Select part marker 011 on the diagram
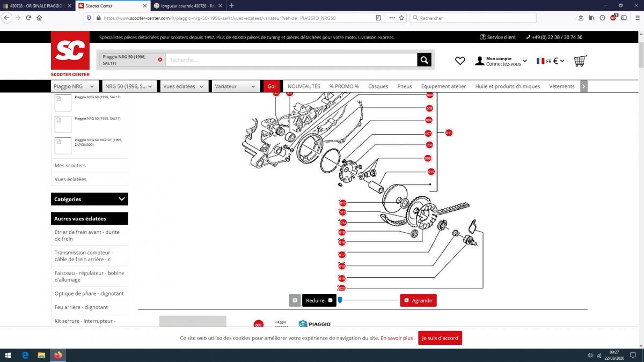 coord(449,132)
